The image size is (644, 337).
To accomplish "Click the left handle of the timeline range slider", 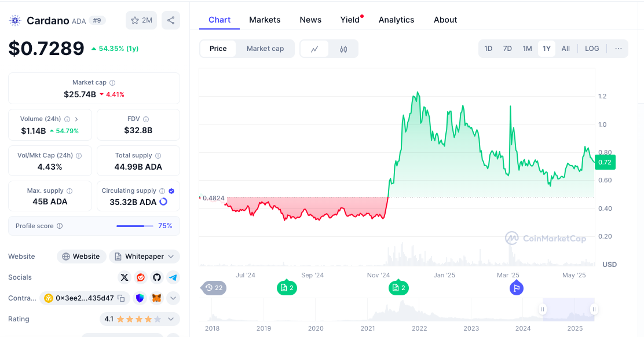I will coord(543,309).
